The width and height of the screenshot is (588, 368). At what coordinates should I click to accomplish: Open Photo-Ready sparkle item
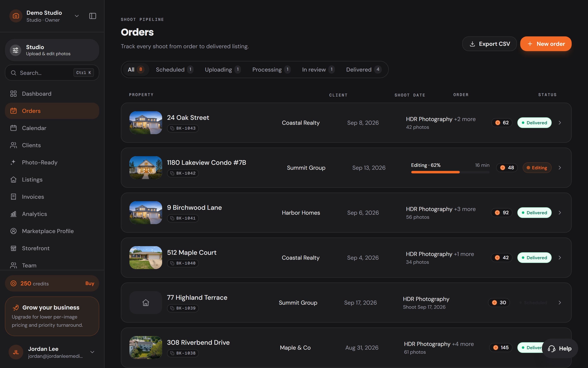click(52, 162)
